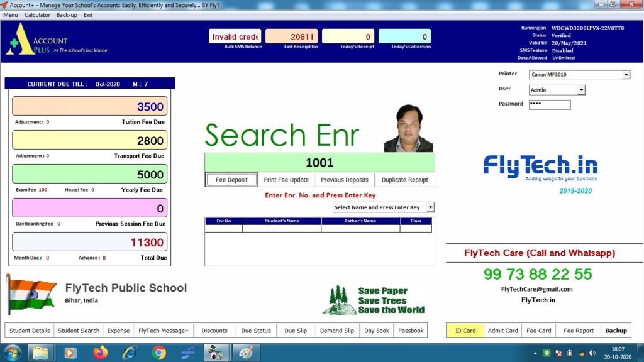Viewport: 644px width, 362px height.
Task: Open Demand Slip
Action: pos(337,331)
